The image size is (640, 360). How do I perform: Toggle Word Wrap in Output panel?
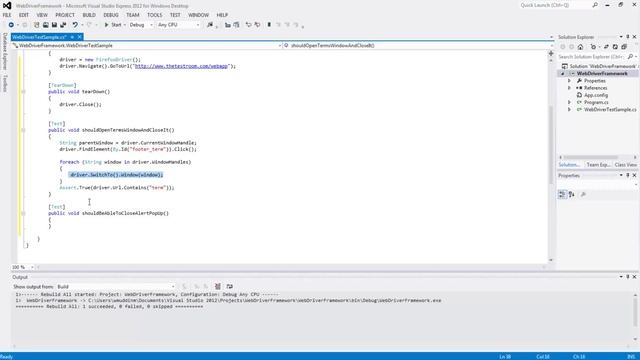(x=229, y=287)
